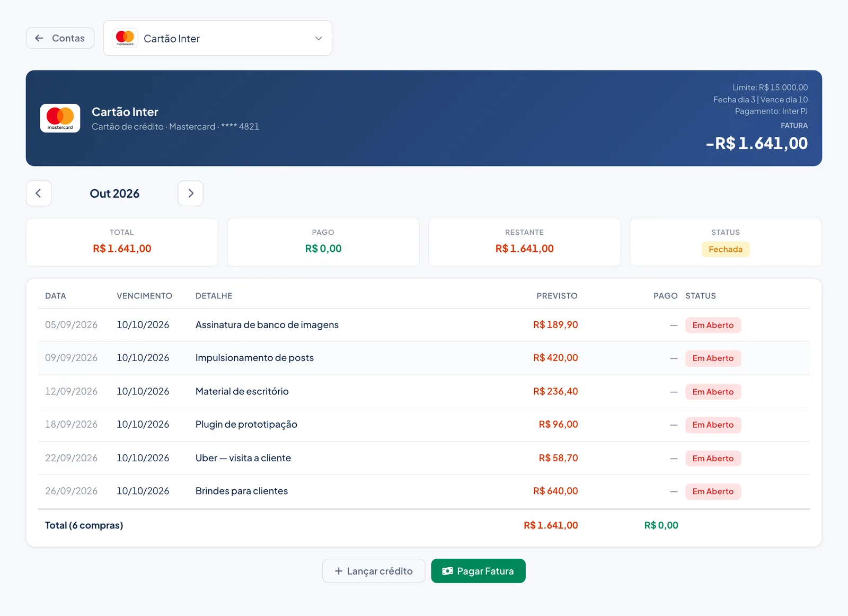Click the R$ 96,00 amount
The height and width of the screenshot is (616, 848).
(558, 425)
